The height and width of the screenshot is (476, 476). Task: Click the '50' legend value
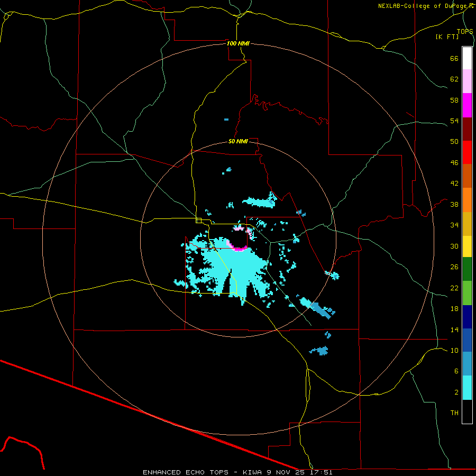(x=454, y=142)
